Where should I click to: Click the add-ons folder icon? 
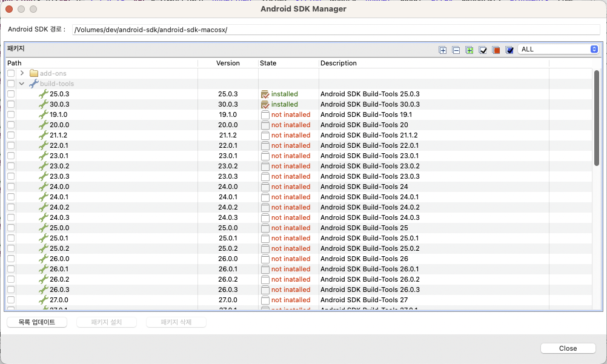tap(34, 73)
